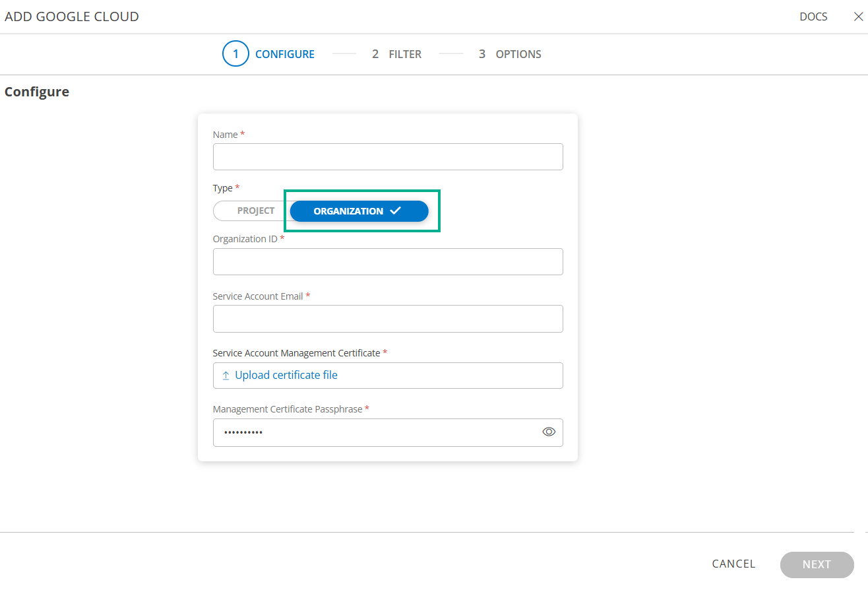
Task: Click the circled number 1 step indicator
Action: [x=235, y=53]
